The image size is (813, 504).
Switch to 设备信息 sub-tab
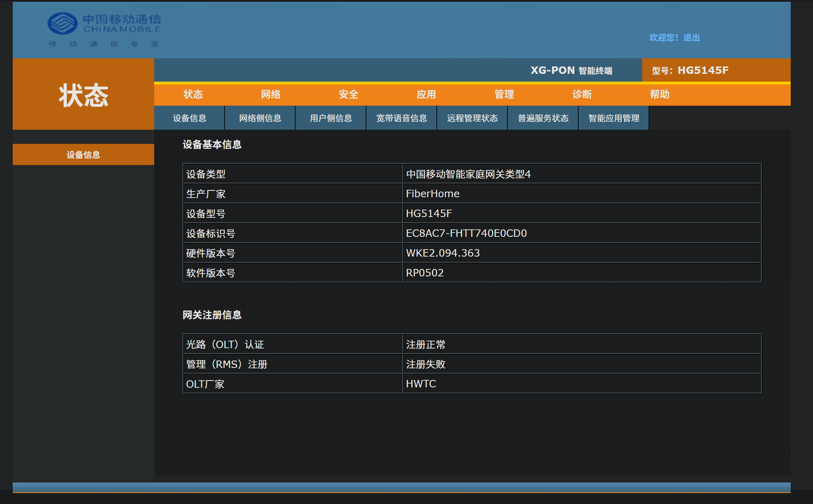coord(189,118)
